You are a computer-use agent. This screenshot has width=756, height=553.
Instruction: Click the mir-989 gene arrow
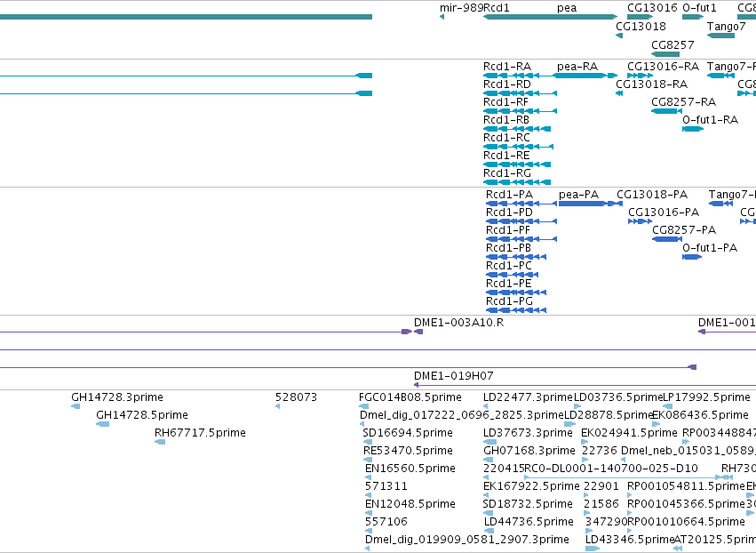442,18
